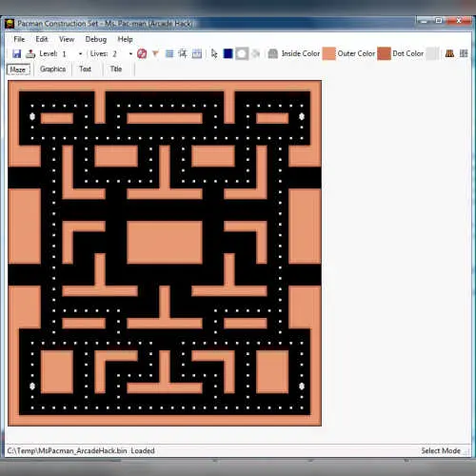Switch to the Text tab

(x=85, y=69)
